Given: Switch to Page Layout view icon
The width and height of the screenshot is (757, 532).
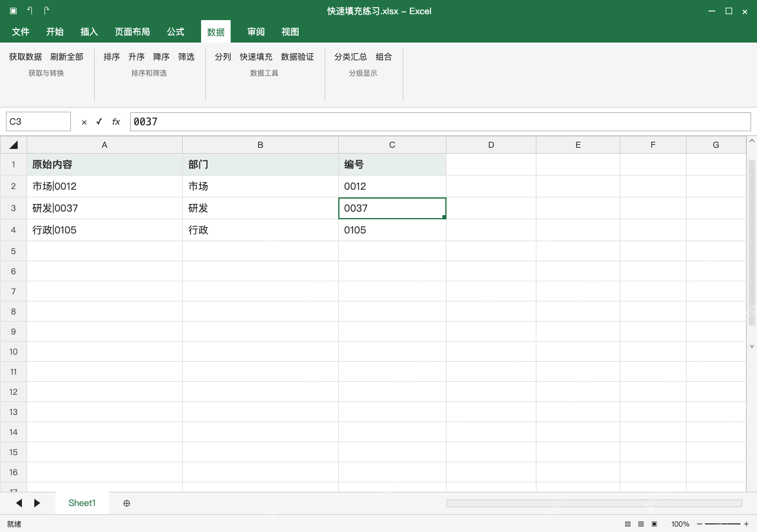Looking at the screenshot, I should pyautogui.click(x=640, y=524).
